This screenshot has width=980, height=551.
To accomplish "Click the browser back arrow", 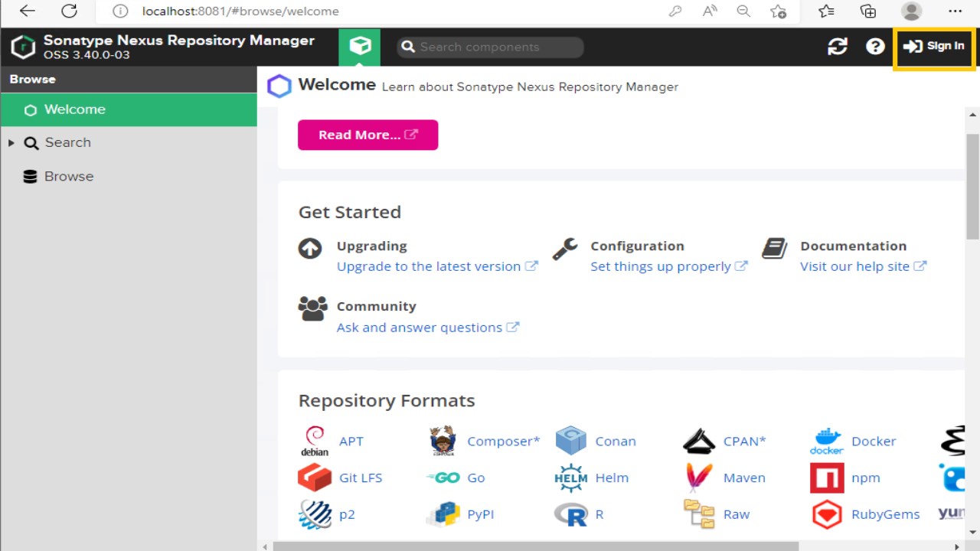I will [28, 11].
